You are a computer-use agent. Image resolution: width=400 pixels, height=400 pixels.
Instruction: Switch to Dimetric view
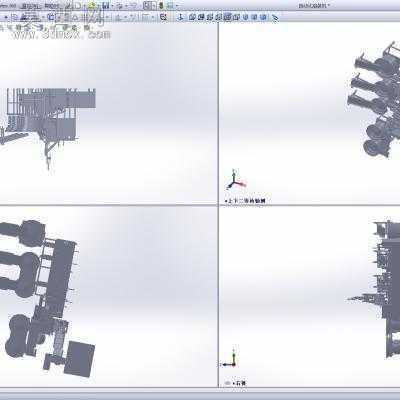[x=263, y=17]
